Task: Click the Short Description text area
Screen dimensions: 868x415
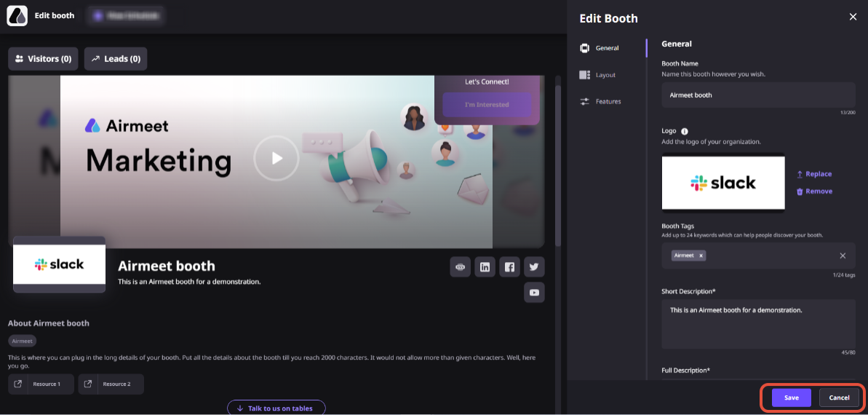Action: pos(758,324)
